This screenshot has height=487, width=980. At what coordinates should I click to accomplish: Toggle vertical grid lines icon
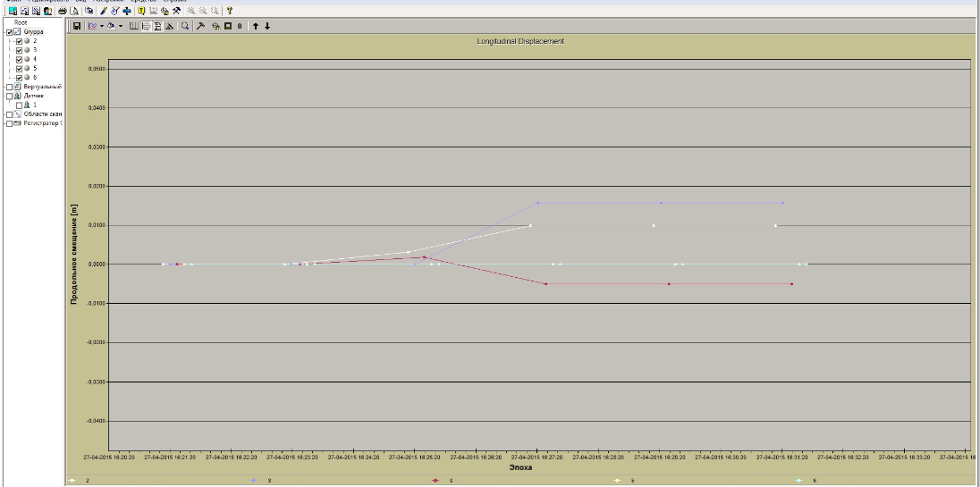134,26
